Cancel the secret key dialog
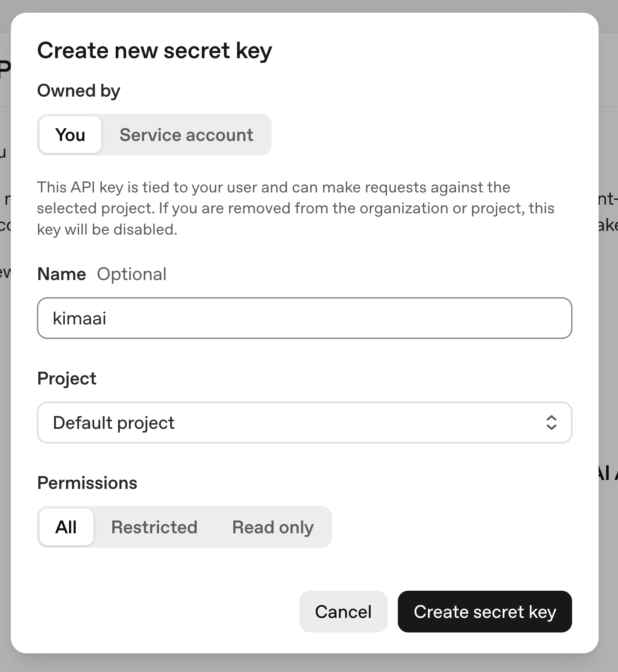 [x=343, y=612]
